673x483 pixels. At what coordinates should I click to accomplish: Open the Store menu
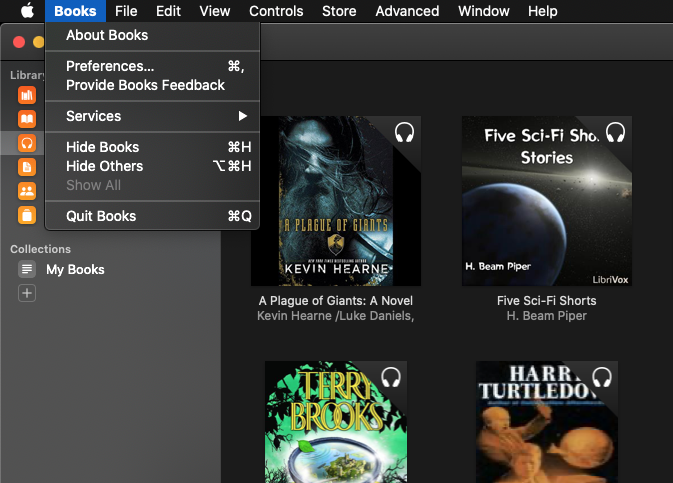339,11
